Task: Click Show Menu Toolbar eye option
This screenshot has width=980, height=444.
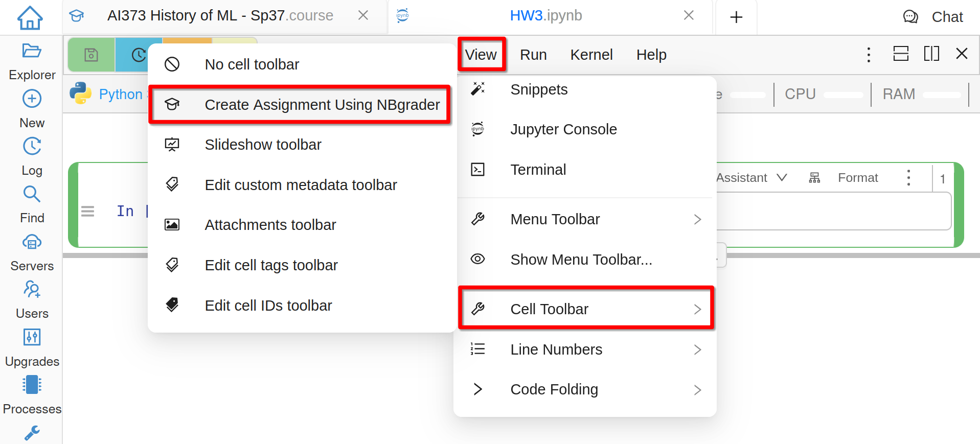Action: tap(581, 260)
